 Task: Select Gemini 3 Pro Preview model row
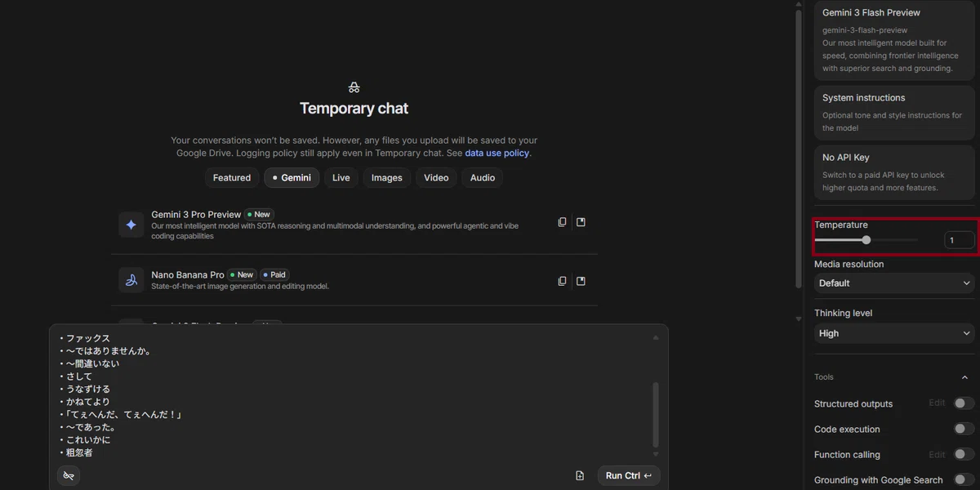(x=354, y=225)
